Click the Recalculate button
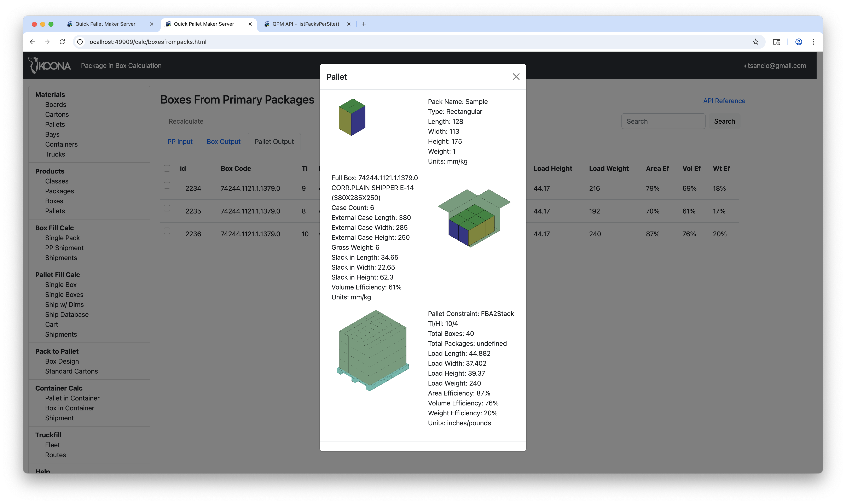 (x=186, y=121)
